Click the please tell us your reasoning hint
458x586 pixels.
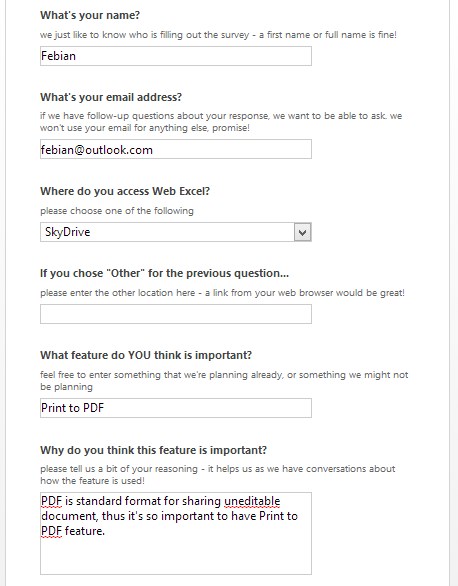pos(217,475)
